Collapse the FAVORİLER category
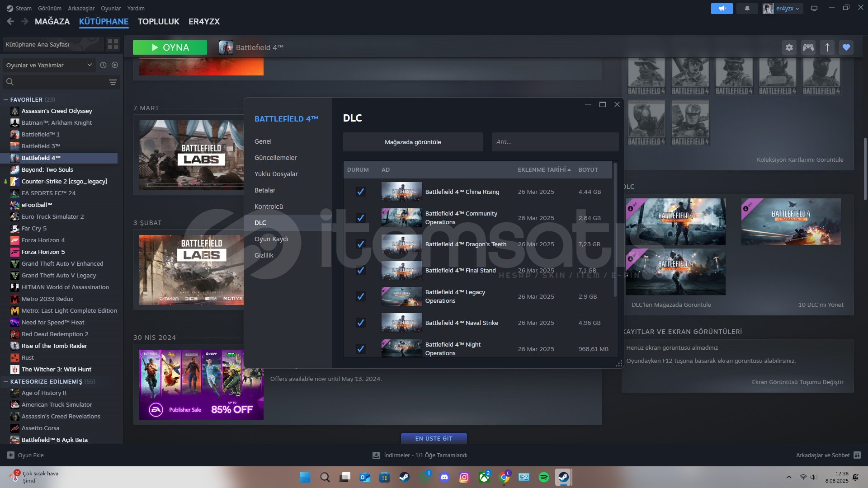This screenshot has width=868, height=488. [6, 99]
